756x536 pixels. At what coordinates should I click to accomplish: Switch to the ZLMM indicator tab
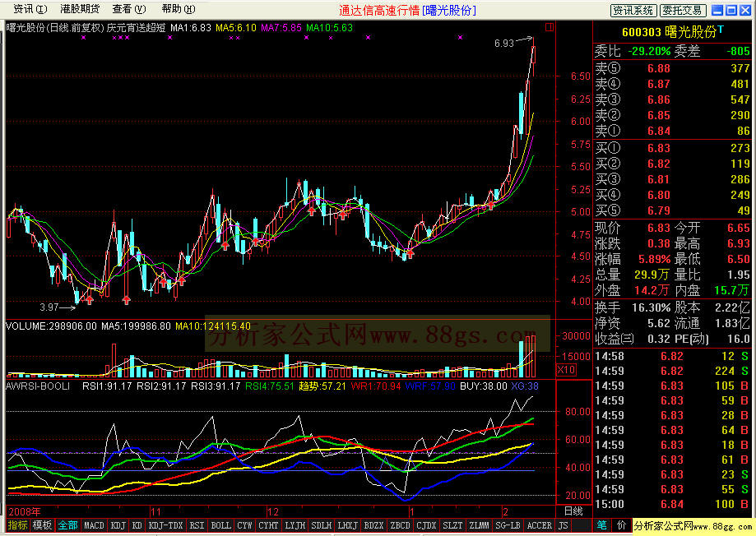[479, 525]
